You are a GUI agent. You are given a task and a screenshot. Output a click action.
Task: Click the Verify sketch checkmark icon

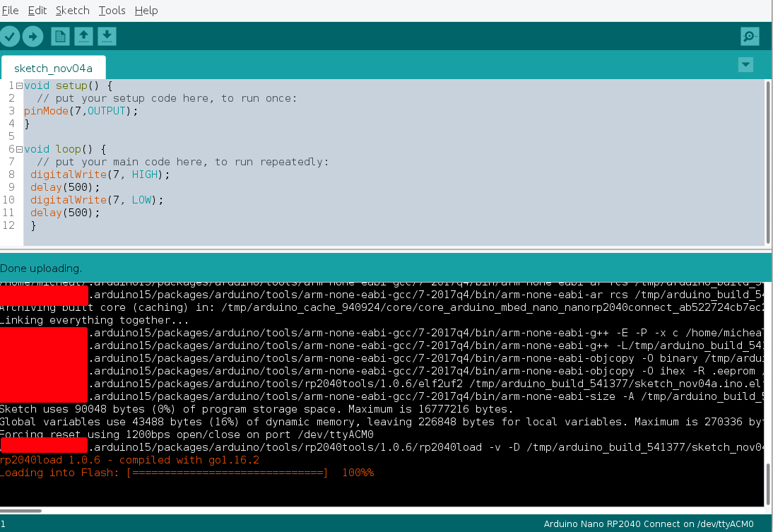click(10, 35)
